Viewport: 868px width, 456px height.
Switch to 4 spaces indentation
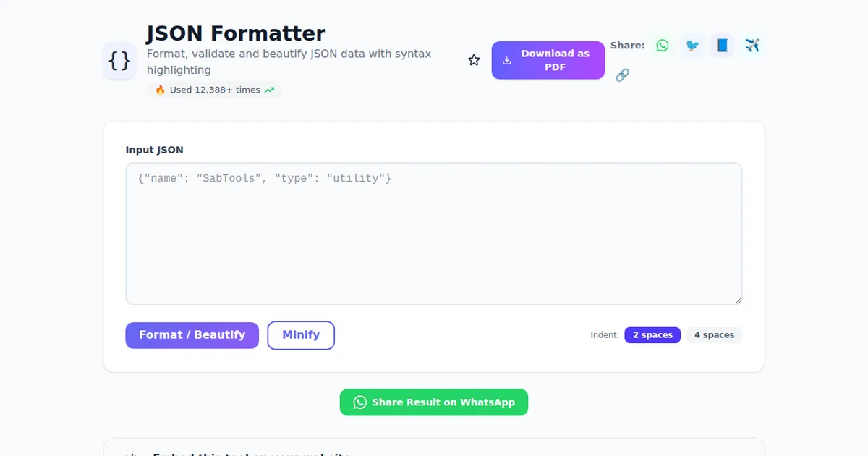tap(714, 334)
